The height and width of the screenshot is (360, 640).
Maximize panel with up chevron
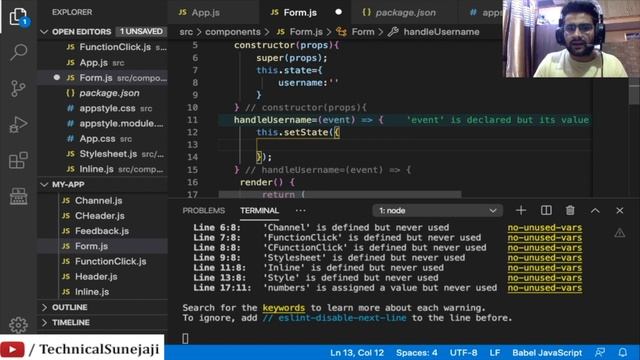point(595,211)
